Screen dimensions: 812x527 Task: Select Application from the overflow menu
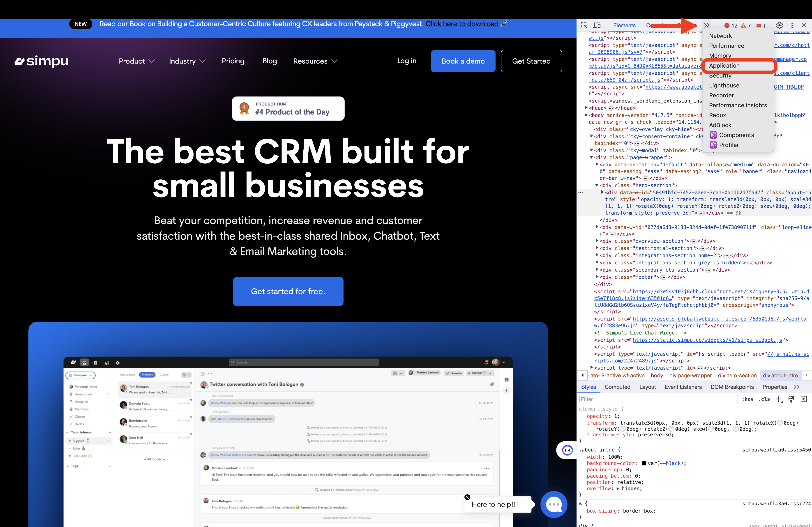click(x=724, y=65)
